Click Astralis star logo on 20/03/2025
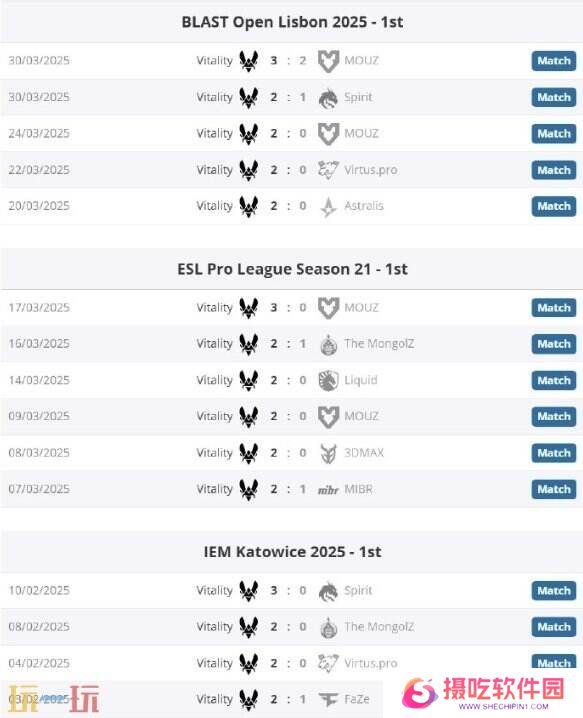The height and width of the screenshot is (718, 583). click(x=328, y=206)
